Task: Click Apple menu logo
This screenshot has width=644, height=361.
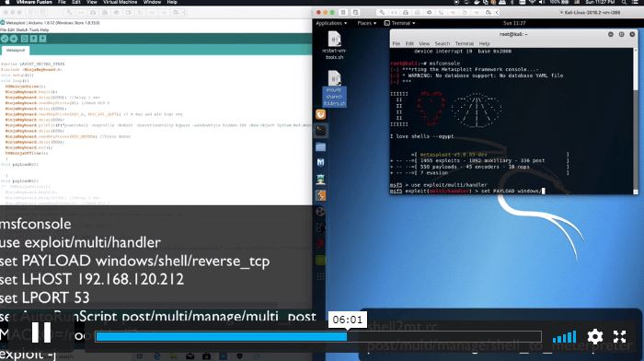Action: pos(7,2)
